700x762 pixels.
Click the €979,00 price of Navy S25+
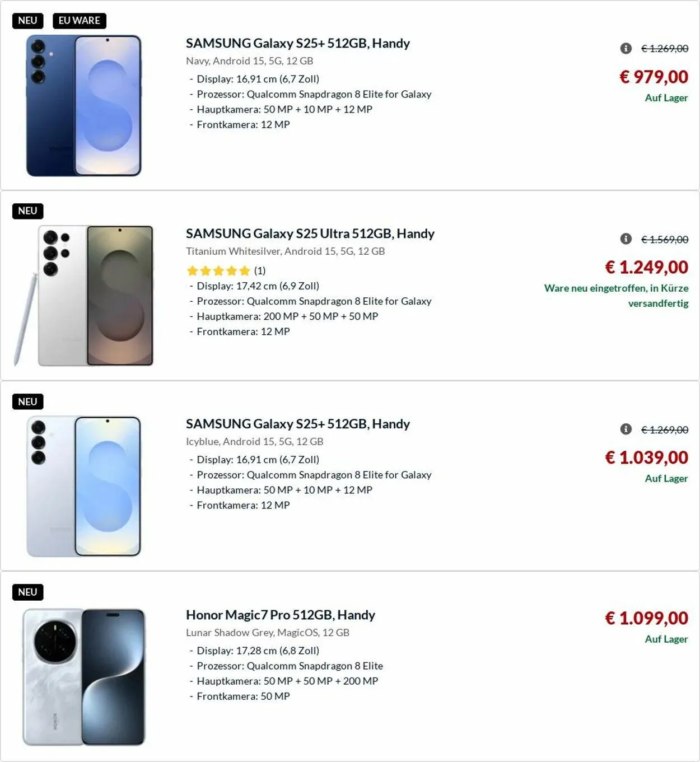point(654,77)
